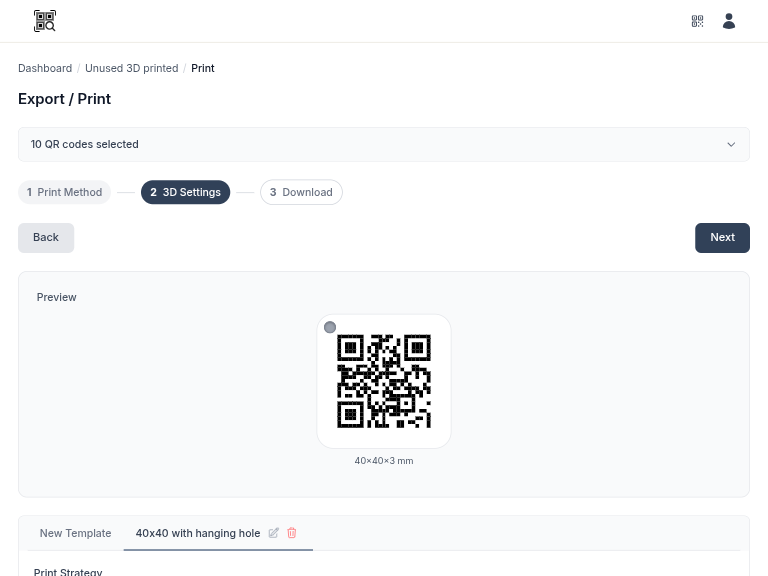
Task: Edit the 40x40 with hanging hole template
Action: tap(274, 533)
